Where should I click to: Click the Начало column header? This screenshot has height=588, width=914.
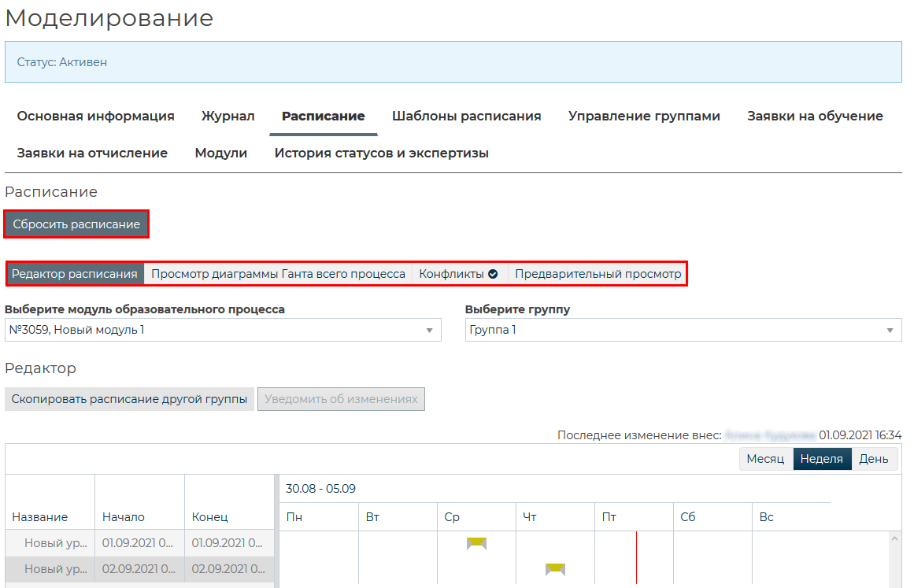click(124, 517)
